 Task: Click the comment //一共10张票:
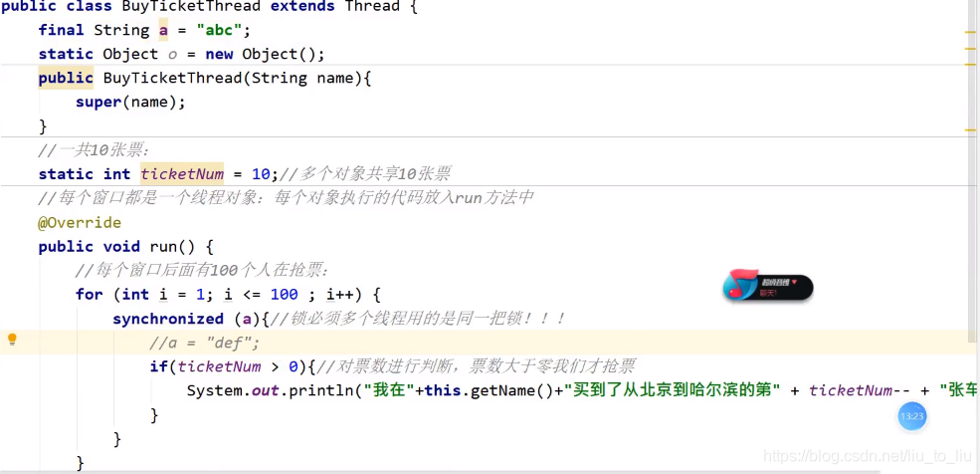click(x=94, y=150)
